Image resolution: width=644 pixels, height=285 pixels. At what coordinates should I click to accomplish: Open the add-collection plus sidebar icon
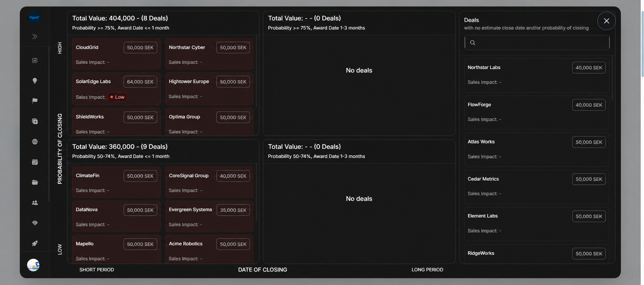(35, 121)
